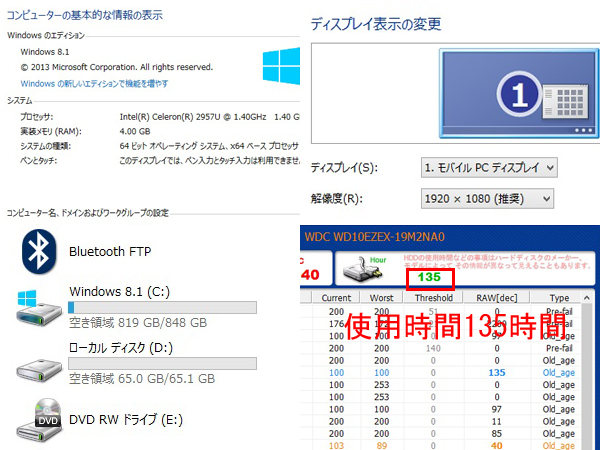Select the Windows 8.1 (C:) drive icon
This screenshot has width=600, height=450.
point(39,308)
